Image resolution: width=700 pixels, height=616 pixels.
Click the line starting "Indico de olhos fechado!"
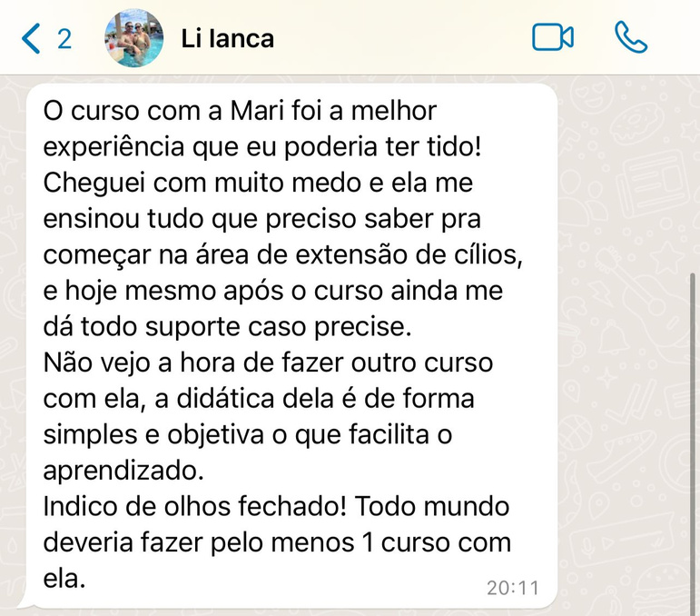(x=277, y=506)
